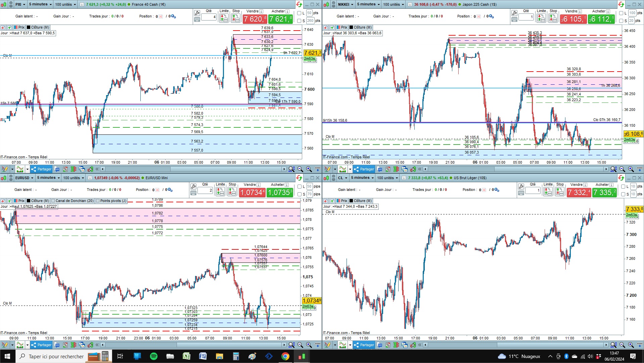Open instrument info icon in PXI title bar
644x363 pixels.
(82, 4)
